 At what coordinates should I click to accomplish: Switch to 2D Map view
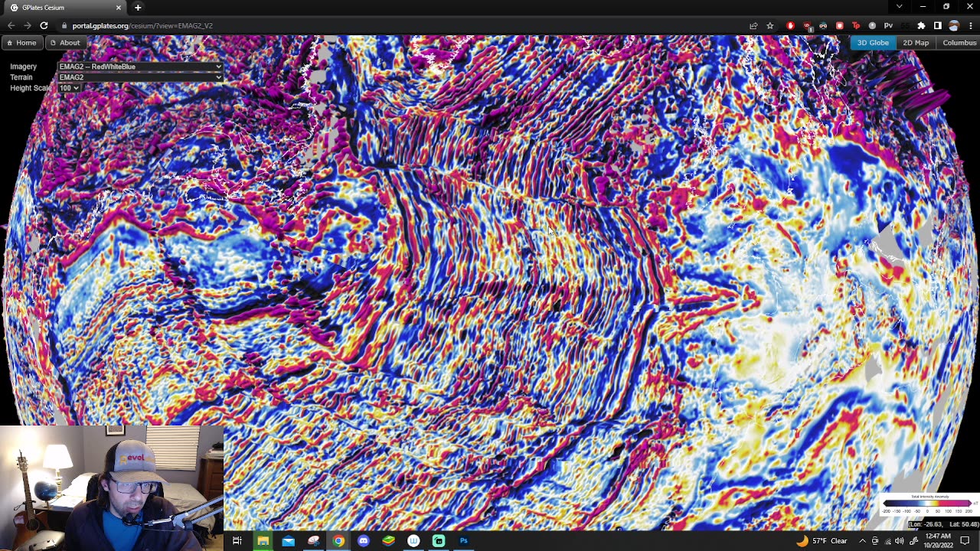pyautogui.click(x=916, y=43)
